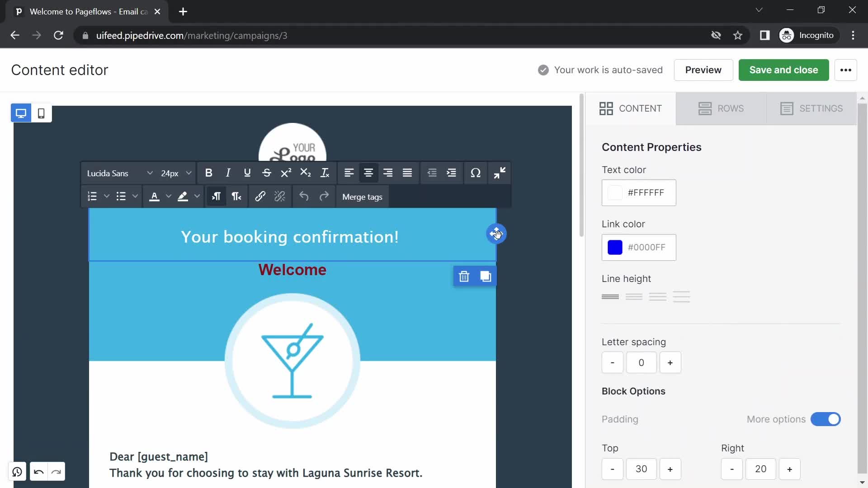Click the Preview button
This screenshot has height=488, width=868.
pos(703,70)
